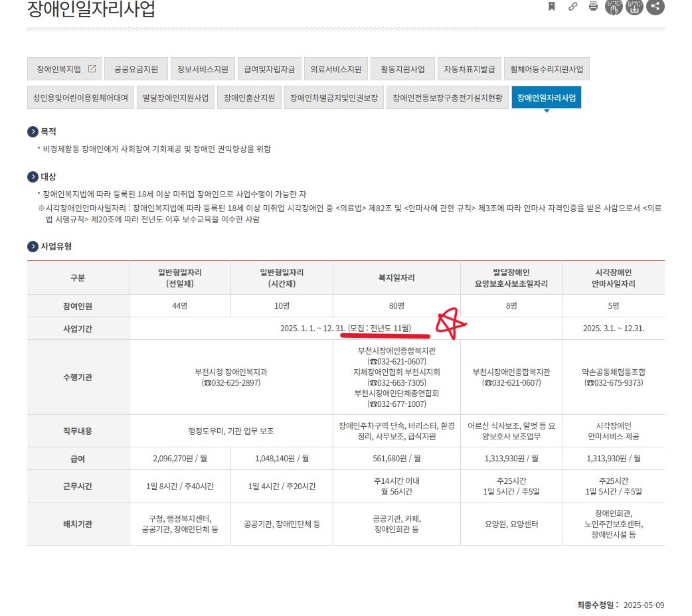Switch to the 발달장애인지원사업 tab
Viewport: 692px width, 616px height.
176,98
